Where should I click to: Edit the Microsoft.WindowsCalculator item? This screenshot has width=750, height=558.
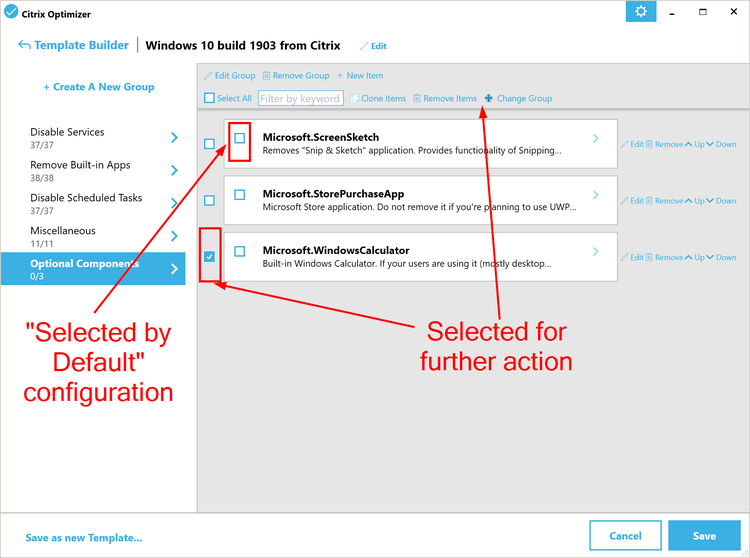pyautogui.click(x=632, y=257)
